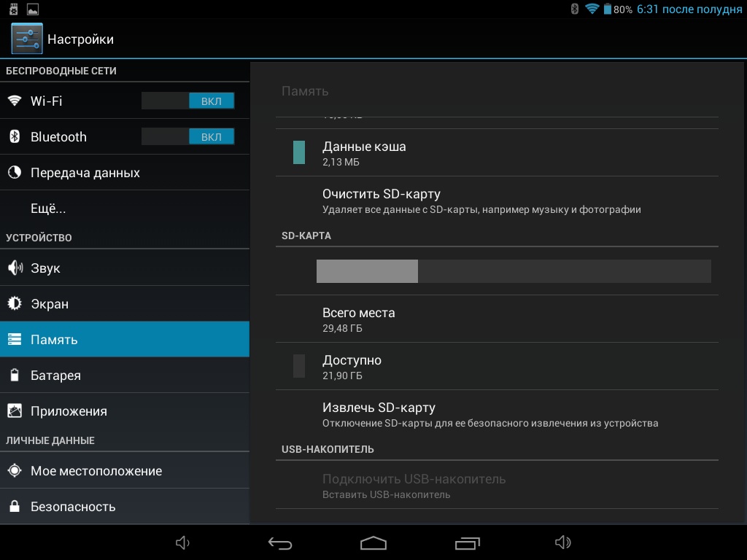Tap the Данные кэша color swatch
Viewport: 747px width, 560px height.
click(299, 153)
